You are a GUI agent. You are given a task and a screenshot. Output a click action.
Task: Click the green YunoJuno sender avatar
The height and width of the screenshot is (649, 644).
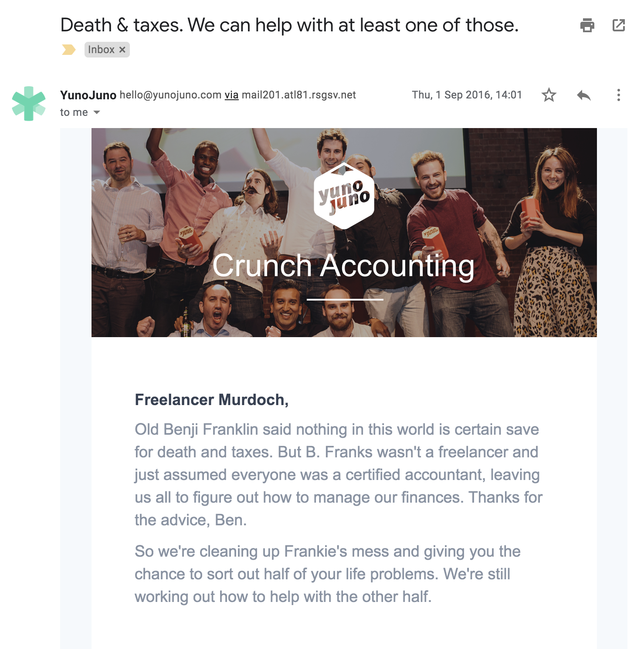click(x=29, y=104)
